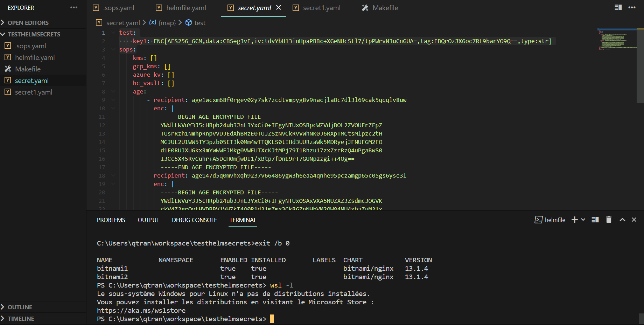Select the PROBLEMS panel tab

tap(111, 220)
